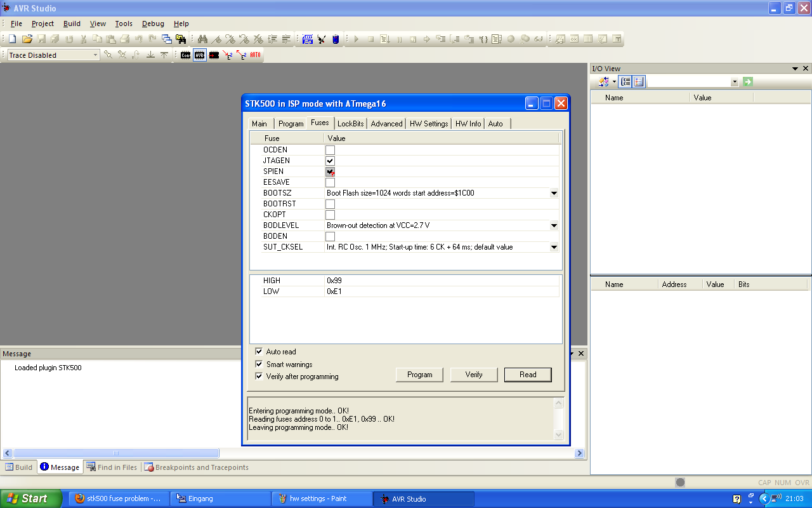
Task: Uncheck the JTAGEN fuse checkbox
Action: (330, 161)
